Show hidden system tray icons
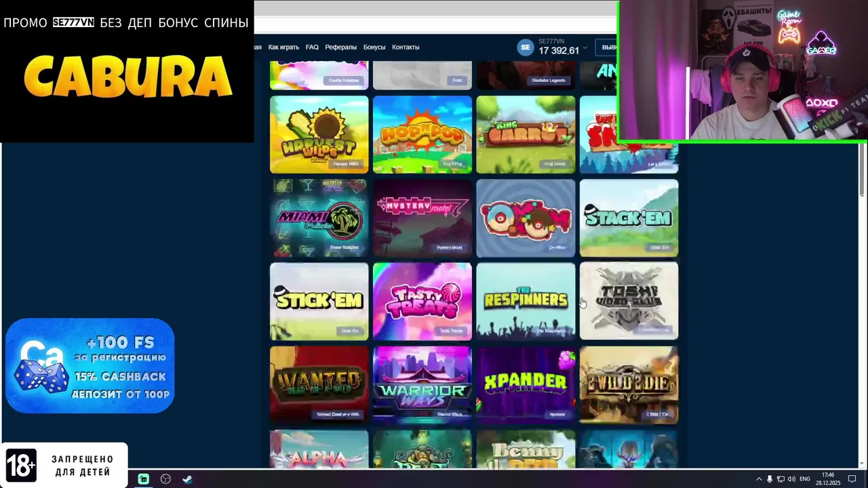Viewport: 868px width, 488px height. 759,479
